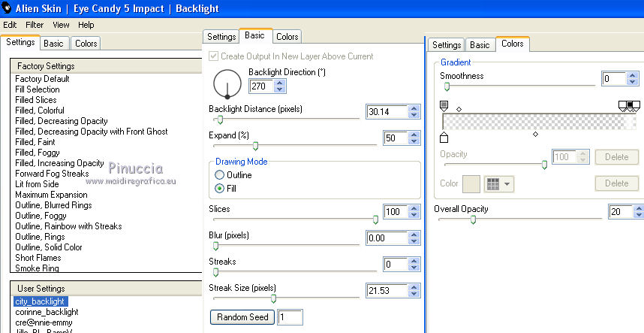Click the Overall Opacity value field
The width and height of the screenshot is (644, 333).
(621, 212)
